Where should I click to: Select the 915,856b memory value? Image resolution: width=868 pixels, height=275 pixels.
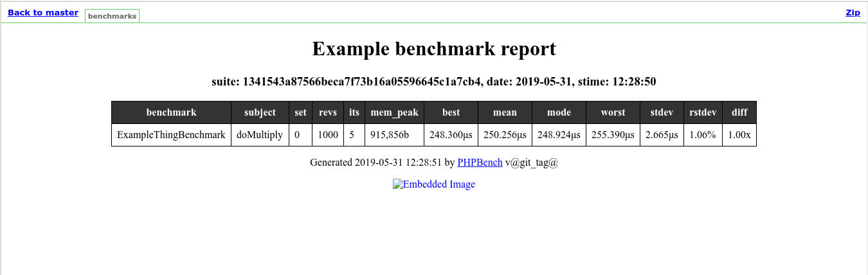[395, 135]
